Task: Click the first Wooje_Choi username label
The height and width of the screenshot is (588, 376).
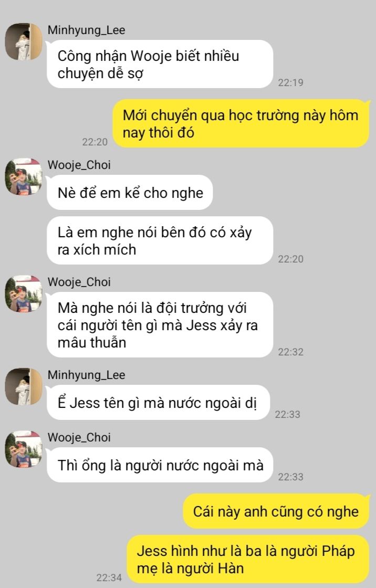Action: (x=79, y=165)
